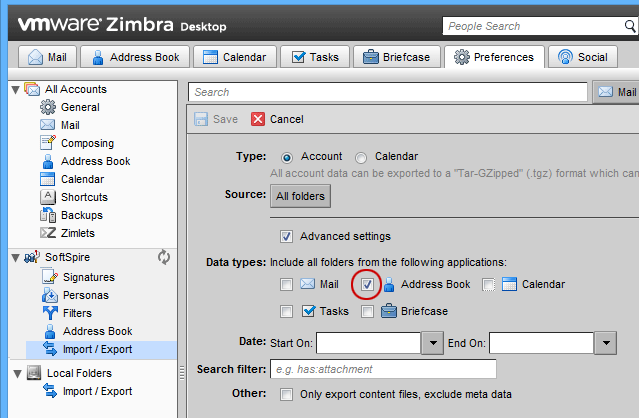The image size is (639, 418).
Task: Click the Mail button beside Search bar
Action: point(616,92)
